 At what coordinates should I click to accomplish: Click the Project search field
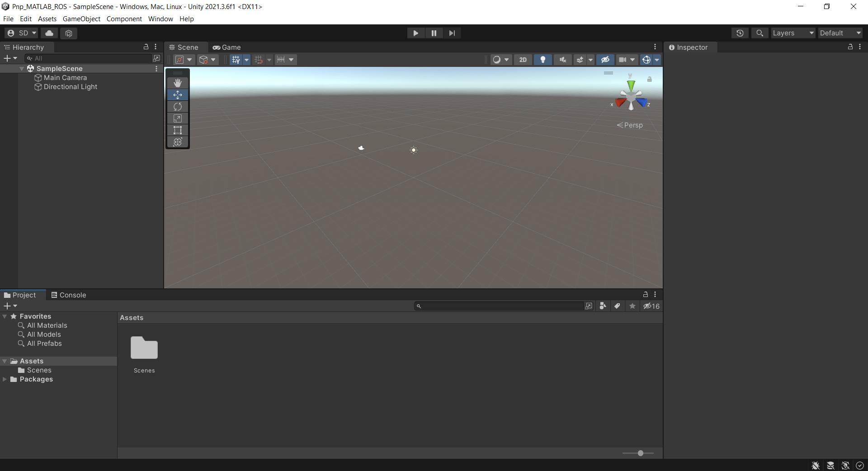[x=497, y=306]
